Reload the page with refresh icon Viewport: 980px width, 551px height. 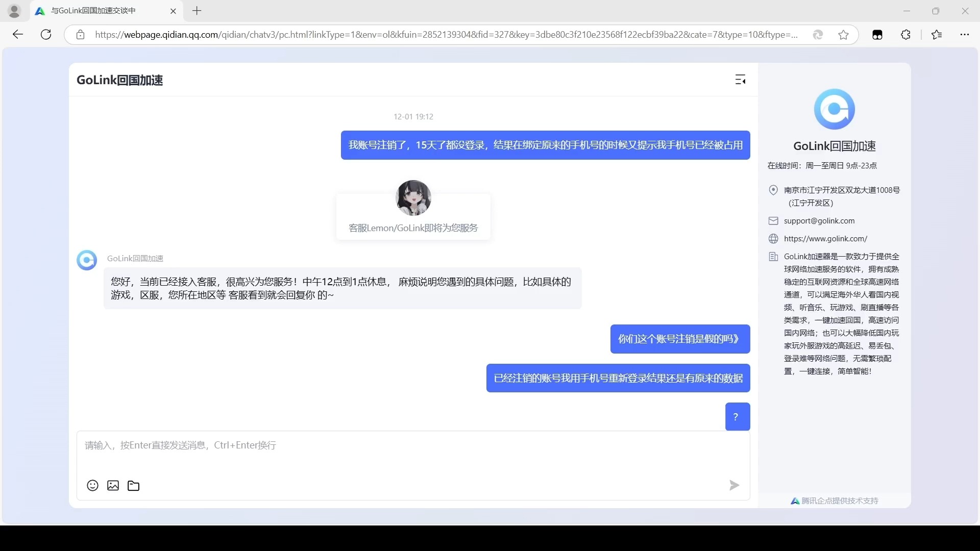click(x=46, y=35)
